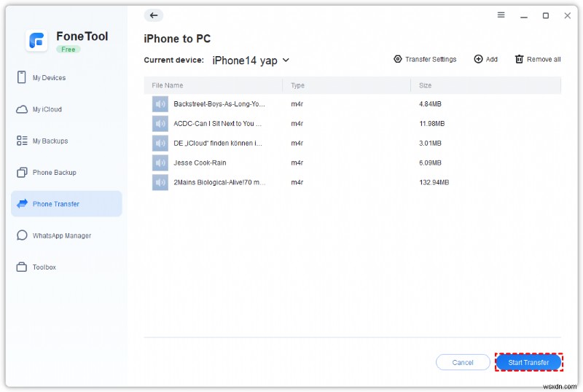Click the Backstreet-Boys file audio icon

(160, 104)
